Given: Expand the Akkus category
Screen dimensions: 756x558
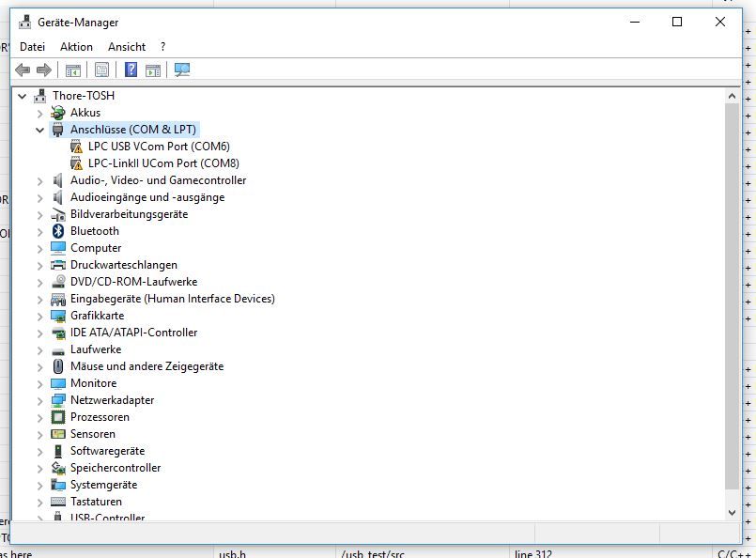Looking at the screenshot, I should pyautogui.click(x=40, y=114).
